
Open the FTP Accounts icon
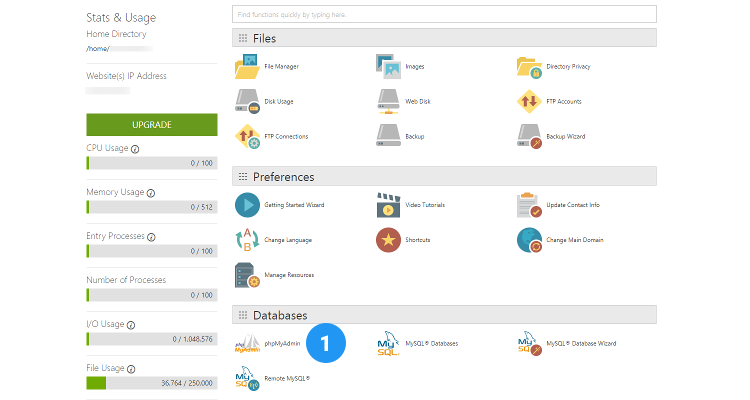click(529, 101)
